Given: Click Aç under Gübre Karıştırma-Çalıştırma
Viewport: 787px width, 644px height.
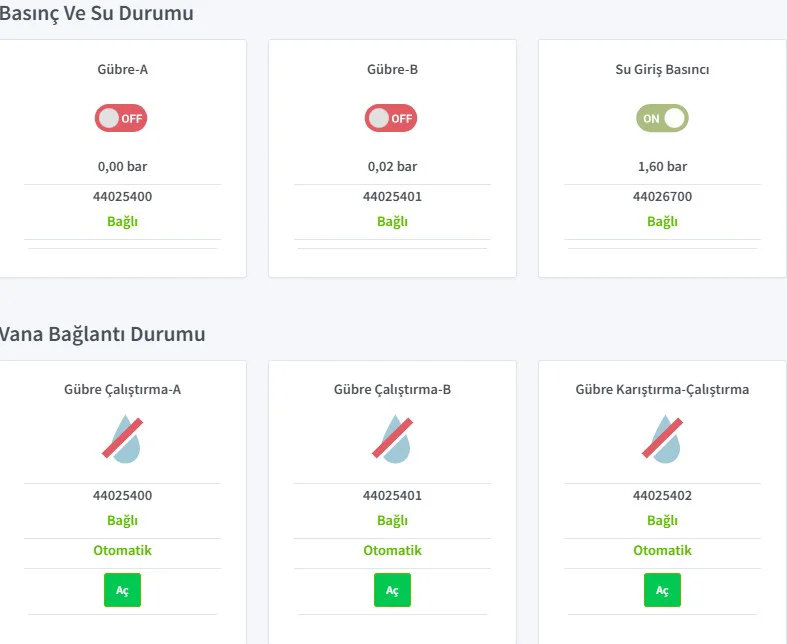Looking at the screenshot, I should [662, 590].
